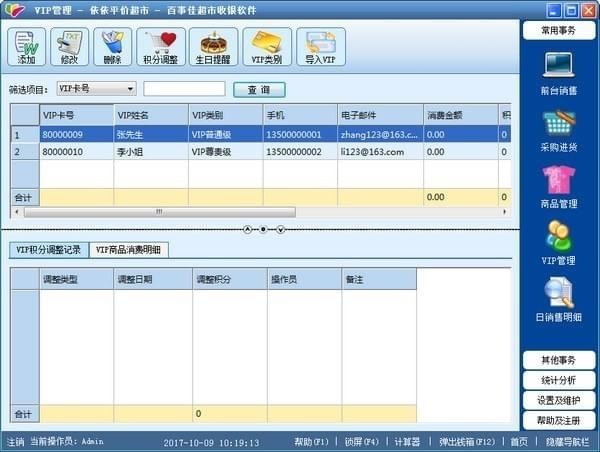This screenshot has width=600, height=452.
Task: Click 锁屏(F4) in the status bar
Action: coord(362,442)
